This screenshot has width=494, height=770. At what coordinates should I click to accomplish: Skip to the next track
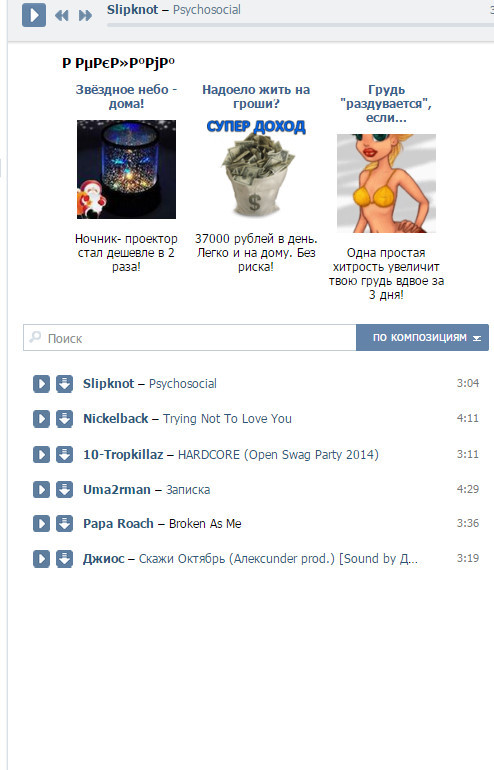[x=85, y=16]
